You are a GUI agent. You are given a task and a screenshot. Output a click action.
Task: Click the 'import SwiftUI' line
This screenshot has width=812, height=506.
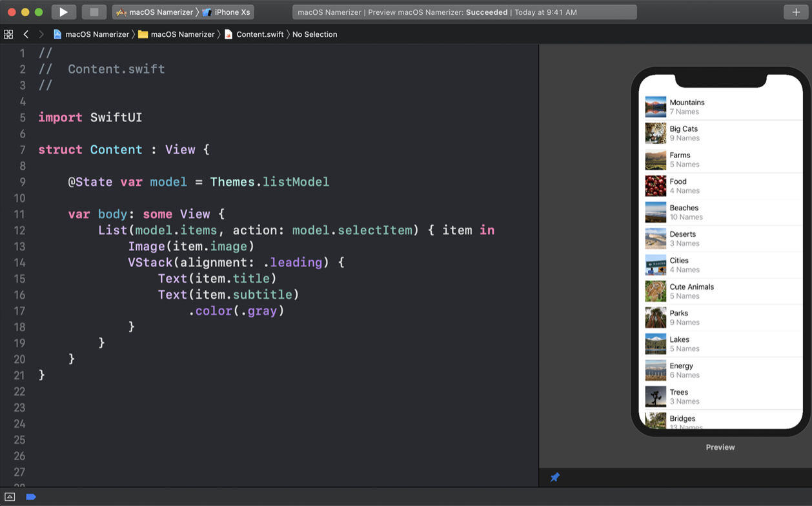click(x=90, y=117)
